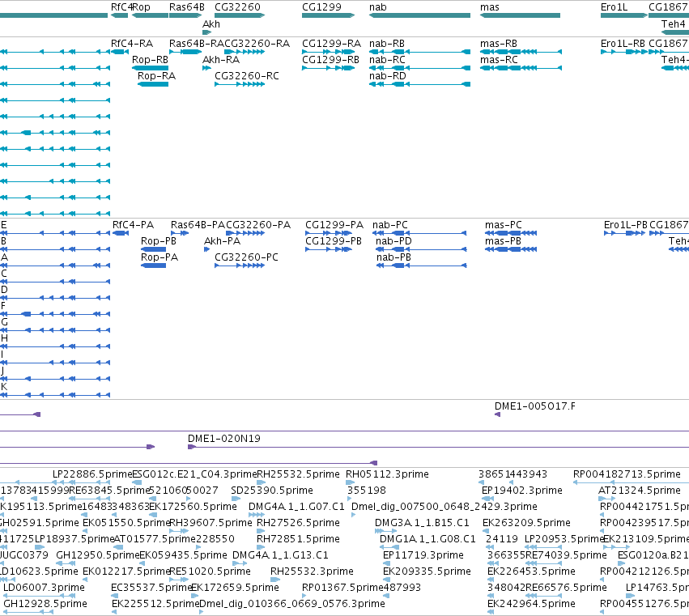
Task: Click the Ero1L-PB protein label
Action: pos(626,225)
